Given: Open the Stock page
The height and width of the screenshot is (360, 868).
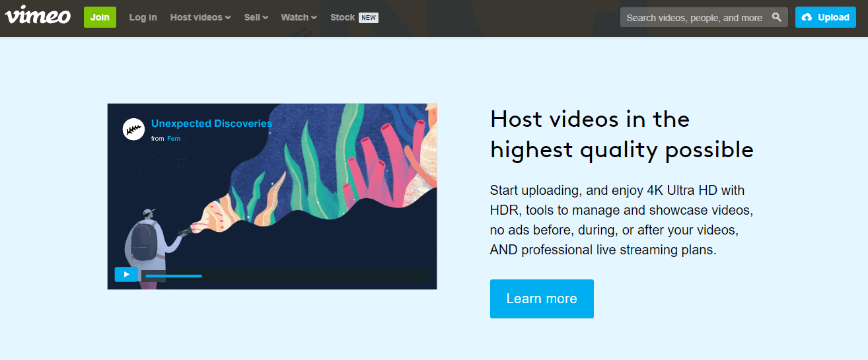Looking at the screenshot, I should pyautogui.click(x=342, y=17).
